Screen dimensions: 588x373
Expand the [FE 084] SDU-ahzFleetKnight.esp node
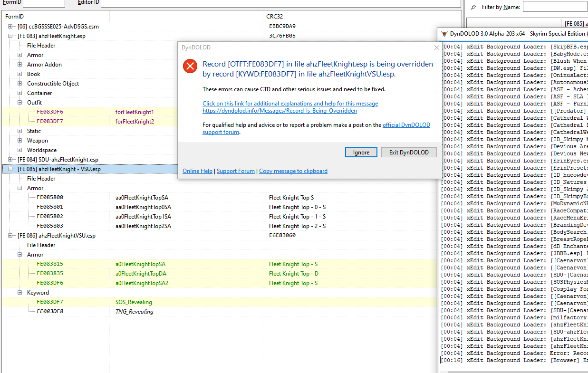10,160
